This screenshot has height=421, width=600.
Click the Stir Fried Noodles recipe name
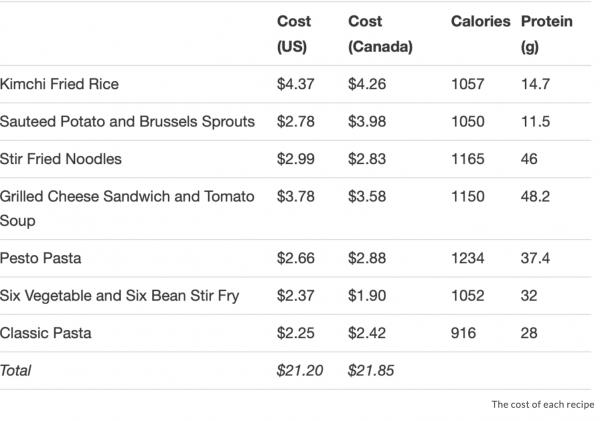(61, 159)
